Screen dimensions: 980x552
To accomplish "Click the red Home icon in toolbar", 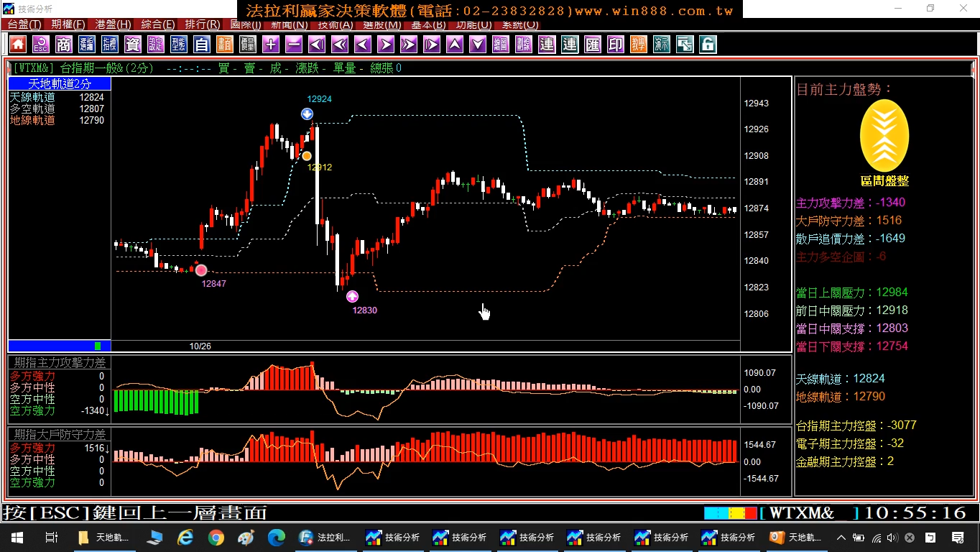I will (x=18, y=45).
